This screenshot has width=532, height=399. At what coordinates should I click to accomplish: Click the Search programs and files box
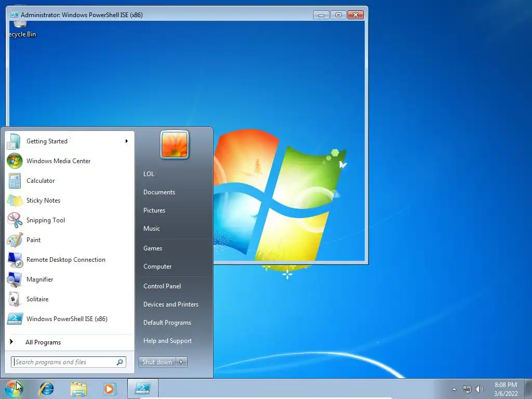tap(69, 362)
